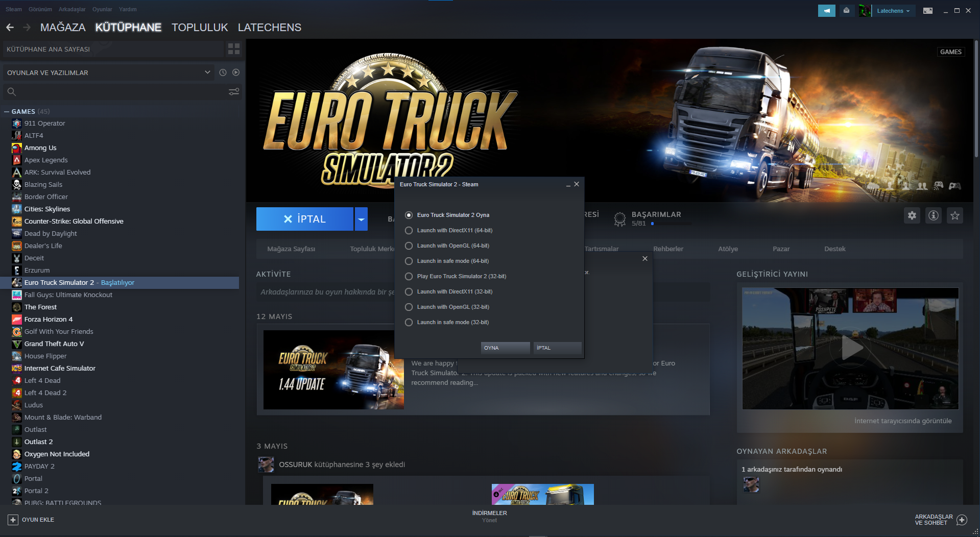Collapse the GAMES category list
The height and width of the screenshot is (537, 980).
coord(7,111)
